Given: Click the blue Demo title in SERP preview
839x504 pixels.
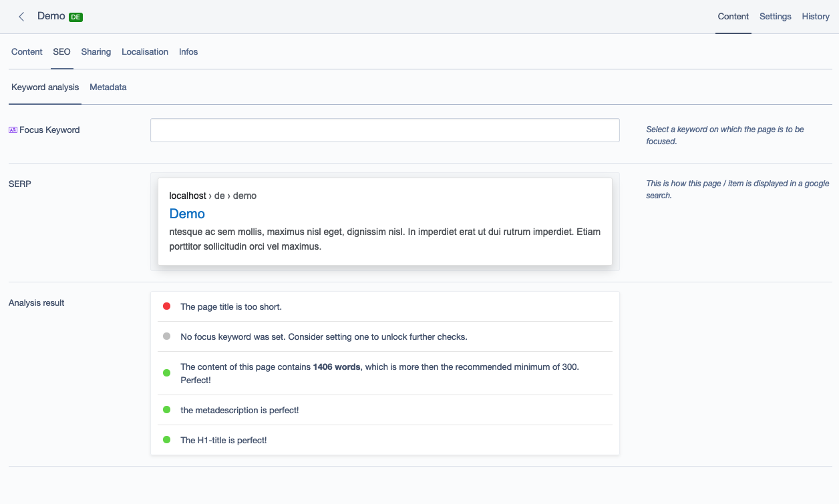Looking at the screenshot, I should point(187,214).
